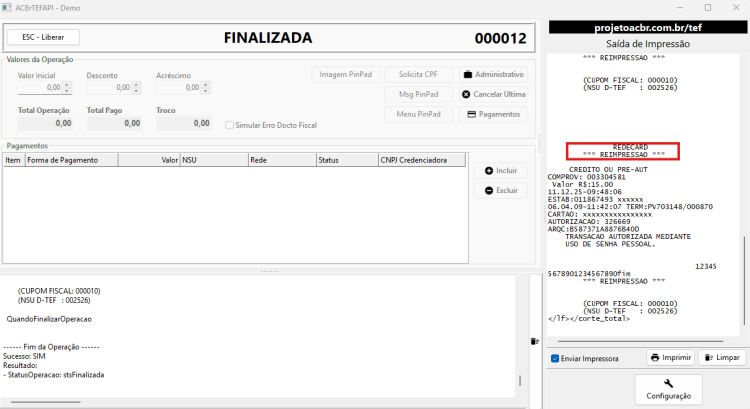The height and width of the screenshot is (409, 750).
Task: Click the log panel horizontal scrollbar
Action: (46, 402)
